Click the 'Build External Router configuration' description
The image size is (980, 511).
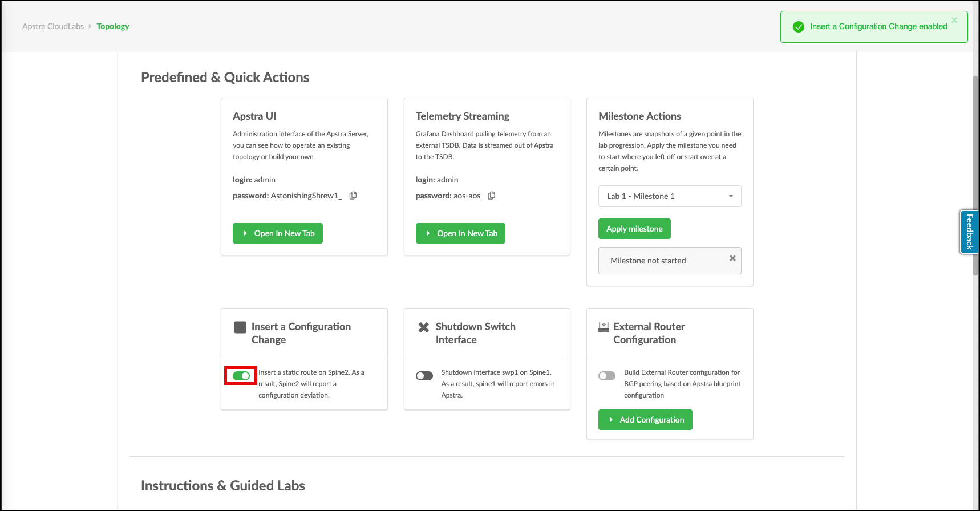pyautogui.click(x=682, y=384)
